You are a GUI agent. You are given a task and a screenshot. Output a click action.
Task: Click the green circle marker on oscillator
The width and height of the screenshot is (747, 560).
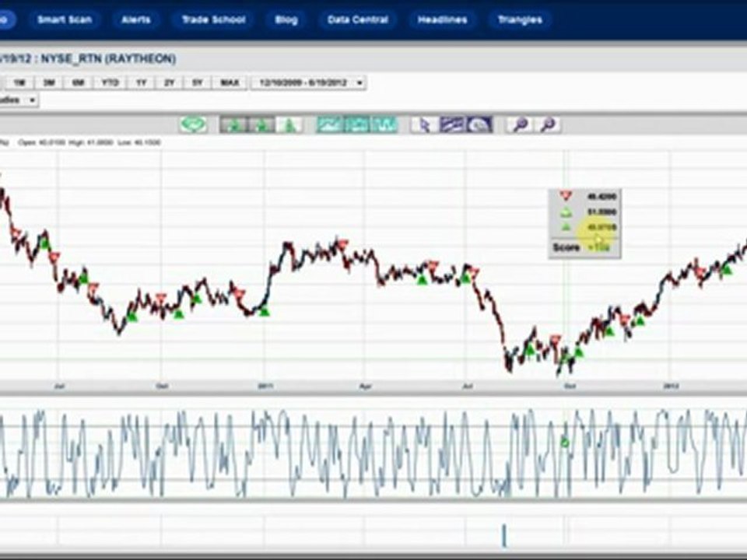pos(565,443)
